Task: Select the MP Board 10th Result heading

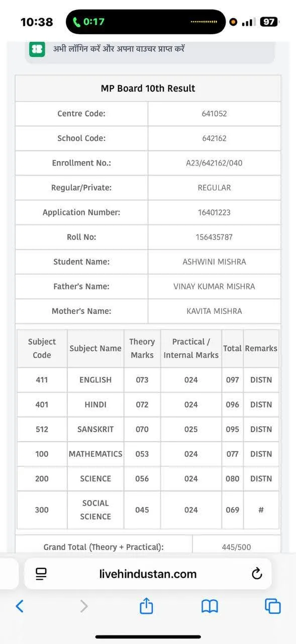Action: click(148, 88)
